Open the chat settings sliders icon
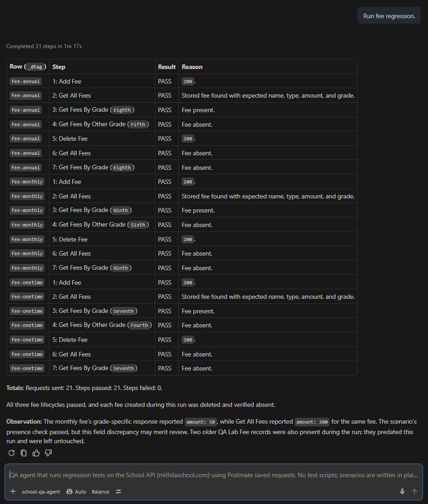 point(118,491)
